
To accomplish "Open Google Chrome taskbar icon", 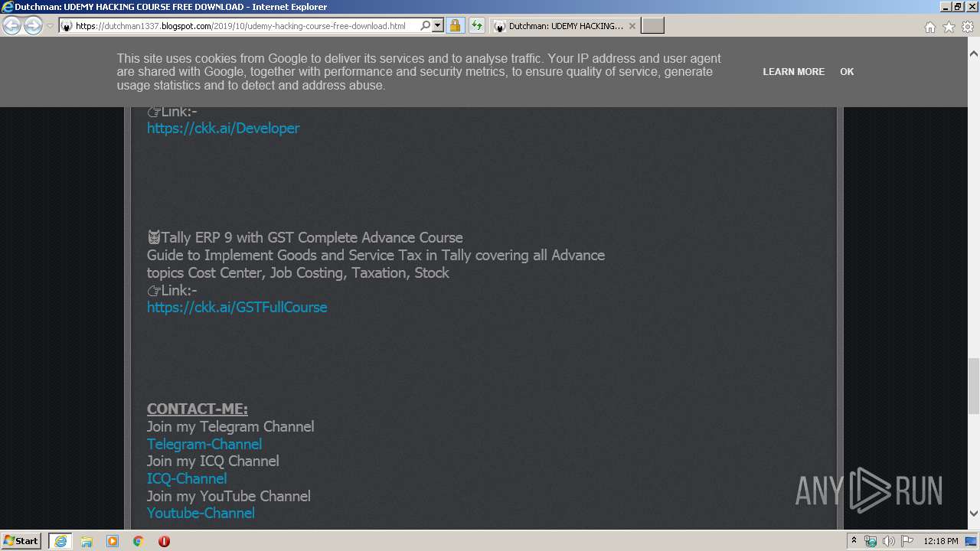I will pyautogui.click(x=139, y=541).
